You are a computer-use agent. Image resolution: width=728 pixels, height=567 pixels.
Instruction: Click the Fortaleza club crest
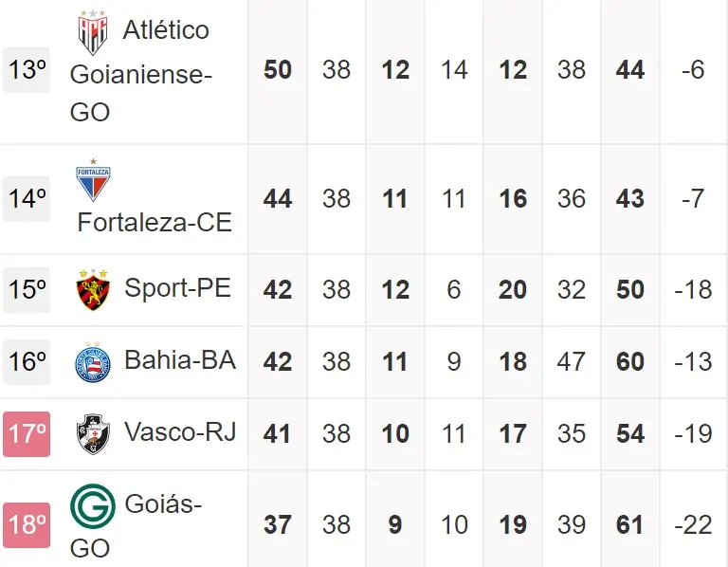(x=93, y=181)
